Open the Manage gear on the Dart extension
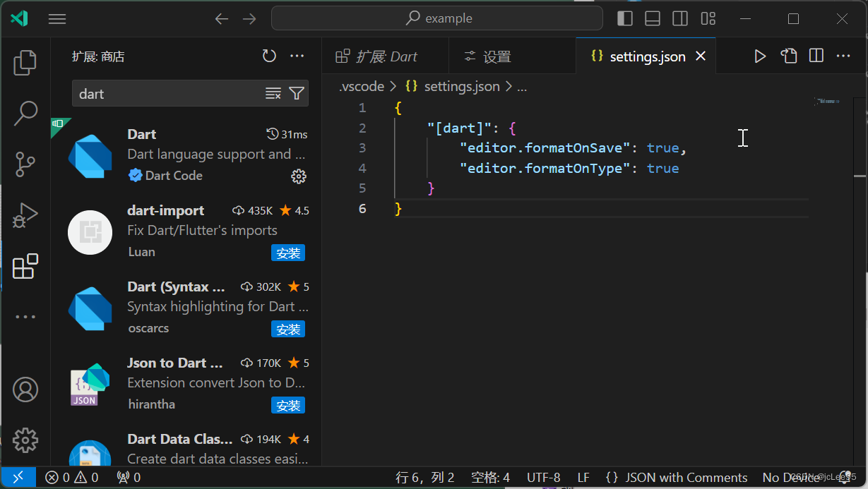 (x=299, y=176)
